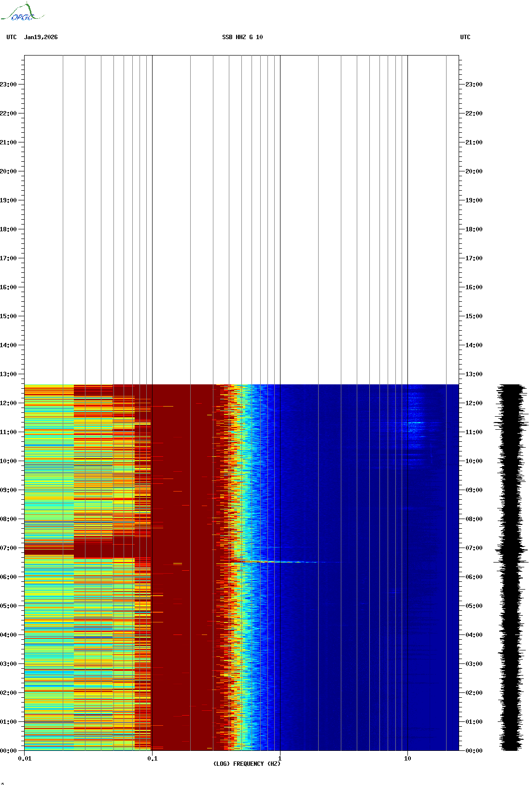Screen dimensions: 532x789
Task: Click '12:00' on the left time axis
Action: pos(8,403)
